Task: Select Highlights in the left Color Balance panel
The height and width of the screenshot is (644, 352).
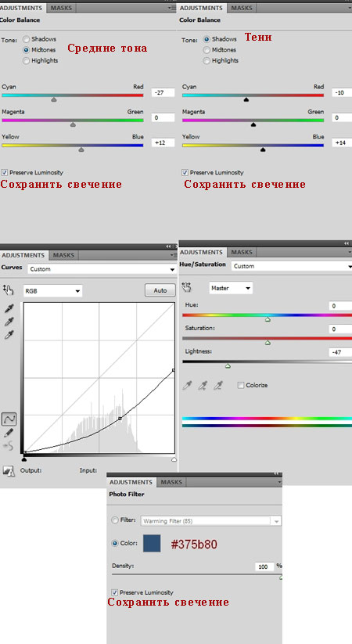Action: pos(27,61)
